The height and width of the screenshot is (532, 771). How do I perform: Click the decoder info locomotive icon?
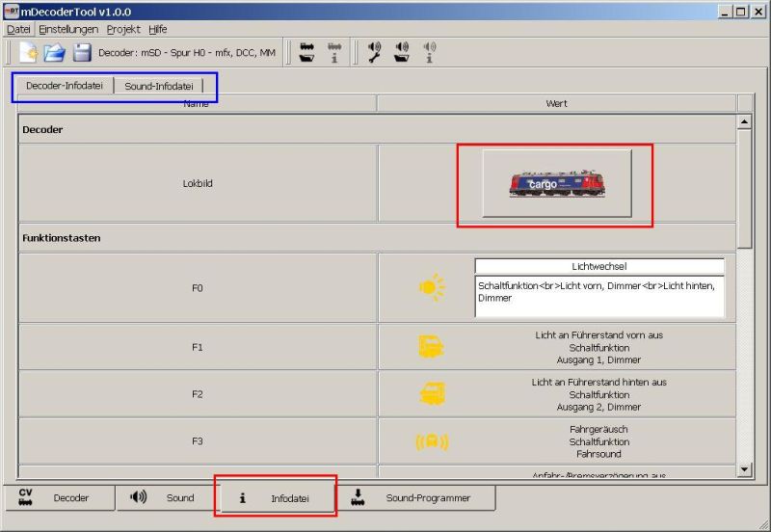334,53
